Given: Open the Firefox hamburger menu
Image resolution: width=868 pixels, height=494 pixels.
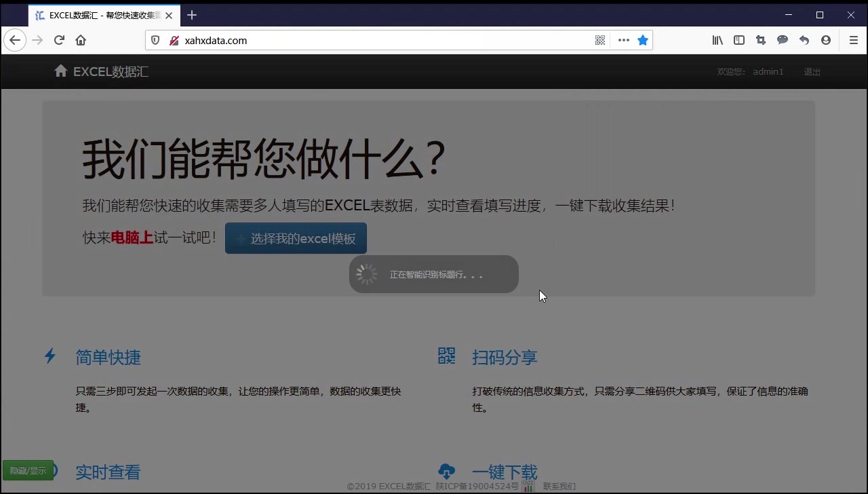Looking at the screenshot, I should tap(854, 40).
